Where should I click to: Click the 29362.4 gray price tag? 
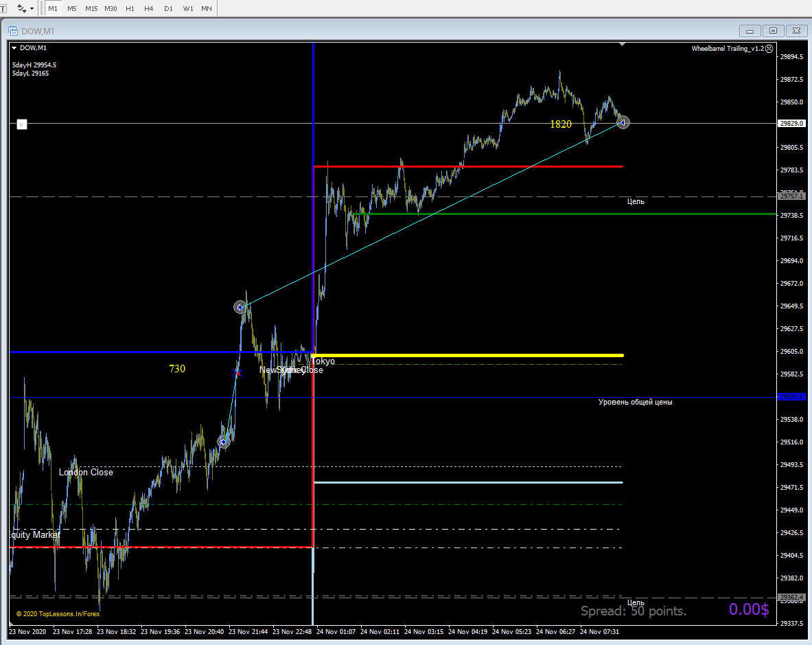click(x=792, y=598)
